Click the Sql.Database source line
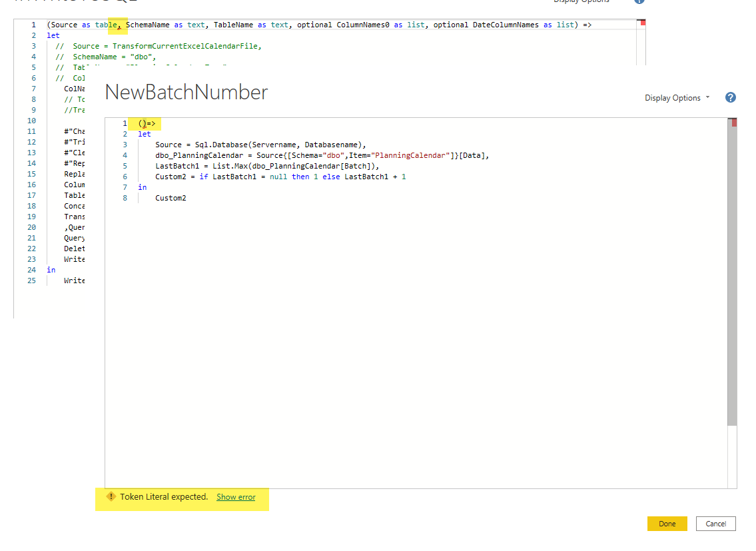 [260, 145]
